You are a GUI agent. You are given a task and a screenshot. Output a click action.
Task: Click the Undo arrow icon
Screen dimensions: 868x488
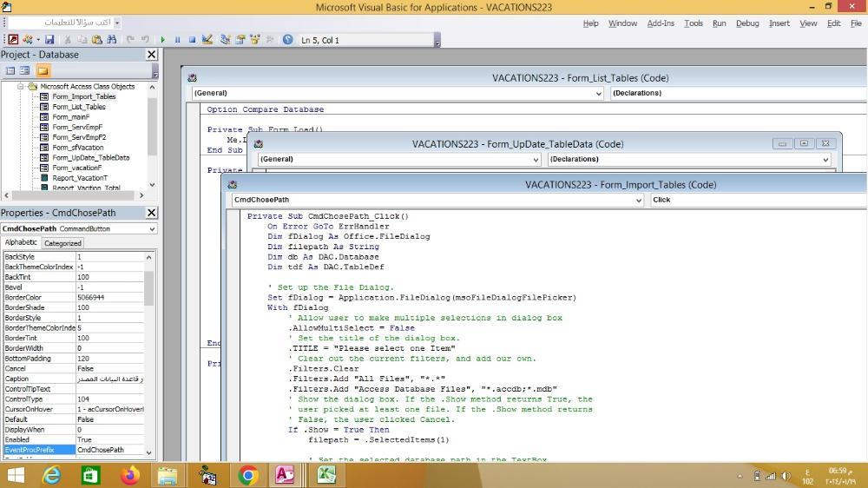pyautogui.click(x=130, y=39)
